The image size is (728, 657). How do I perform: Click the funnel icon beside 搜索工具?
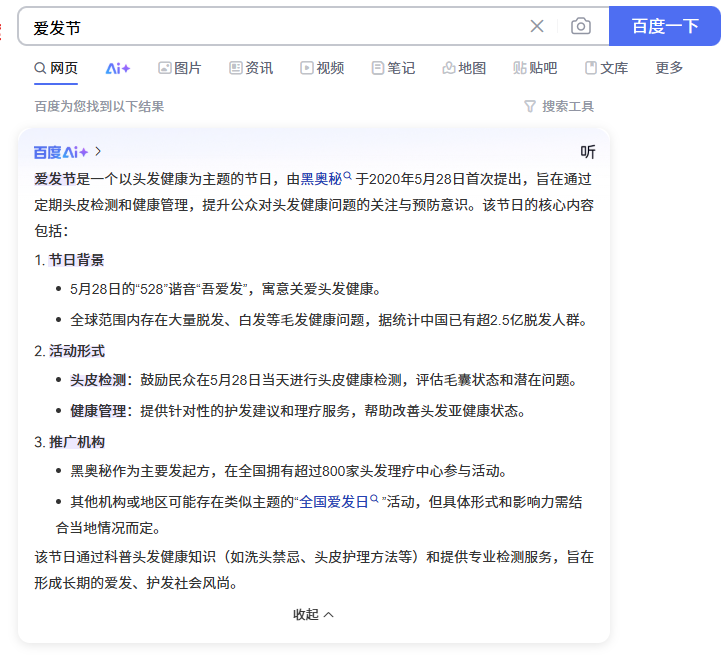(x=529, y=107)
